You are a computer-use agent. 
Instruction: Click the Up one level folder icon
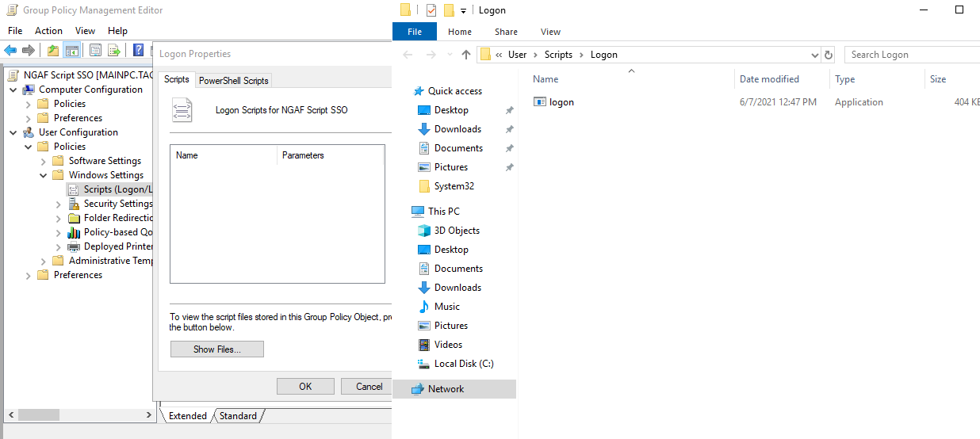53,51
